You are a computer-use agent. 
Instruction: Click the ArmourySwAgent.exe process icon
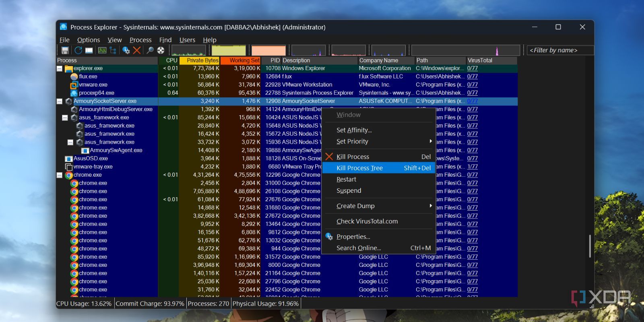pos(85,151)
